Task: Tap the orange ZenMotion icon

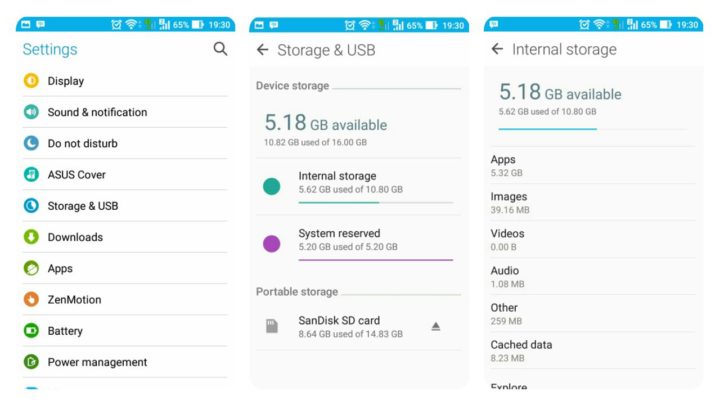Action: 31,299
